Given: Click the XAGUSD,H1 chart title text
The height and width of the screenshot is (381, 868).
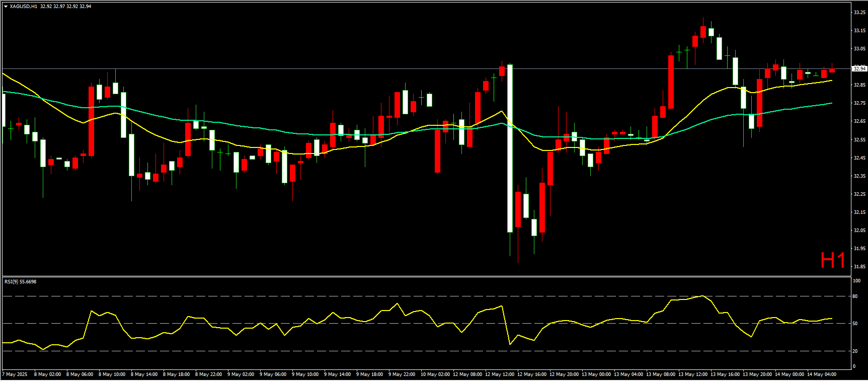Looking at the screenshot, I should [23, 7].
